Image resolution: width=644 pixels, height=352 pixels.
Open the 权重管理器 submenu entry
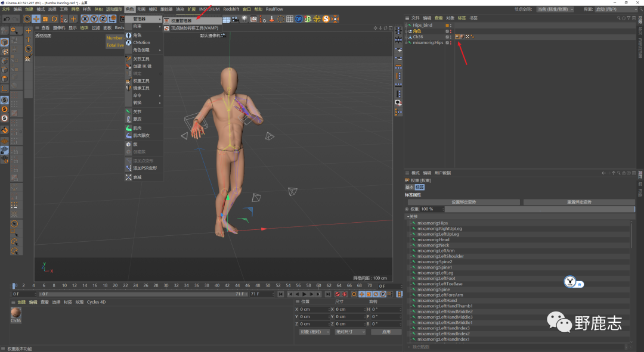[181, 20]
